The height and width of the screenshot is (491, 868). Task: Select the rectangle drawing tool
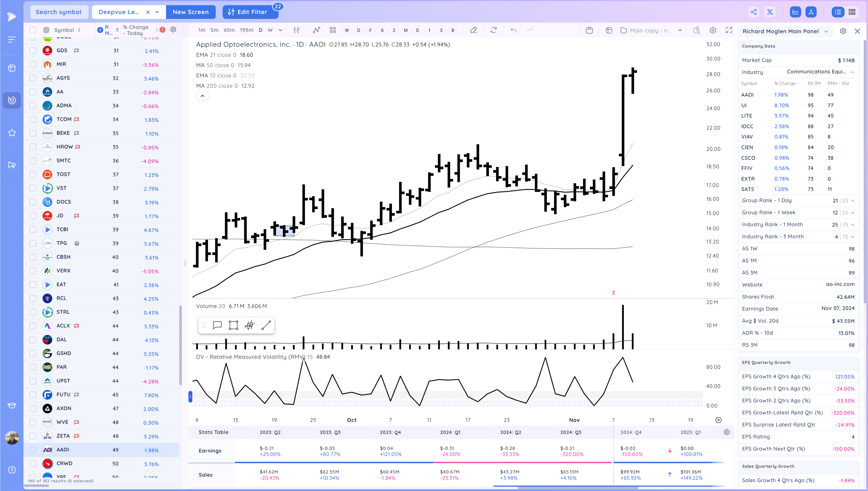click(x=233, y=326)
